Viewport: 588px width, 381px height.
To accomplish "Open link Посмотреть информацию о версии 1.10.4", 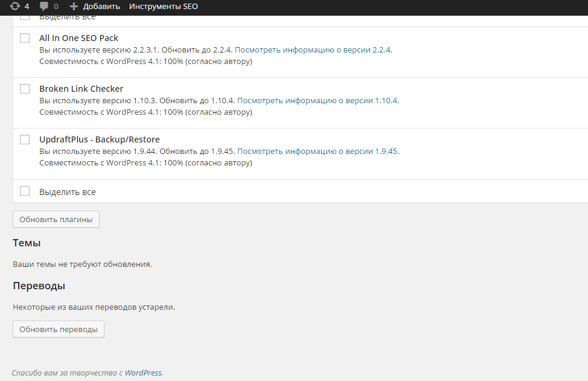I will pyautogui.click(x=318, y=100).
